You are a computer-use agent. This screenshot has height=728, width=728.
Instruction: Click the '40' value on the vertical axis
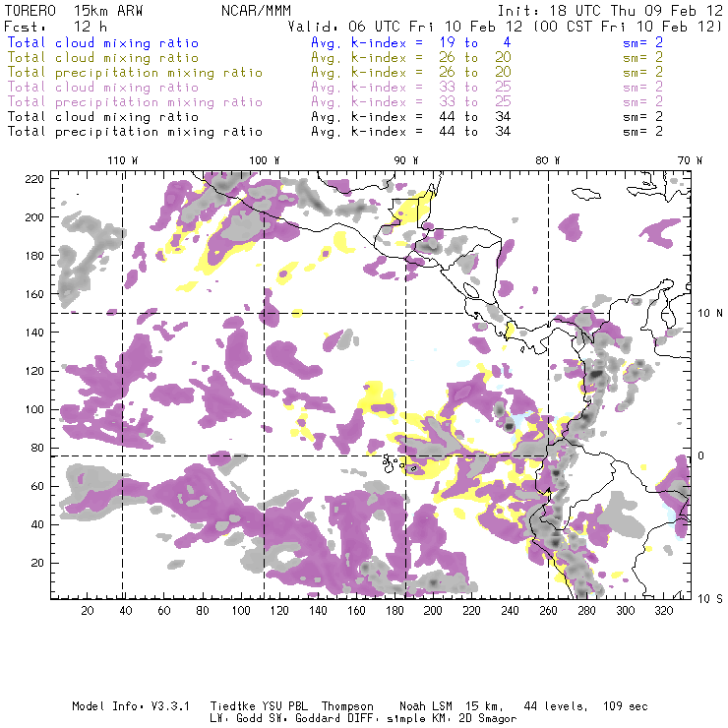tap(38, 524)
